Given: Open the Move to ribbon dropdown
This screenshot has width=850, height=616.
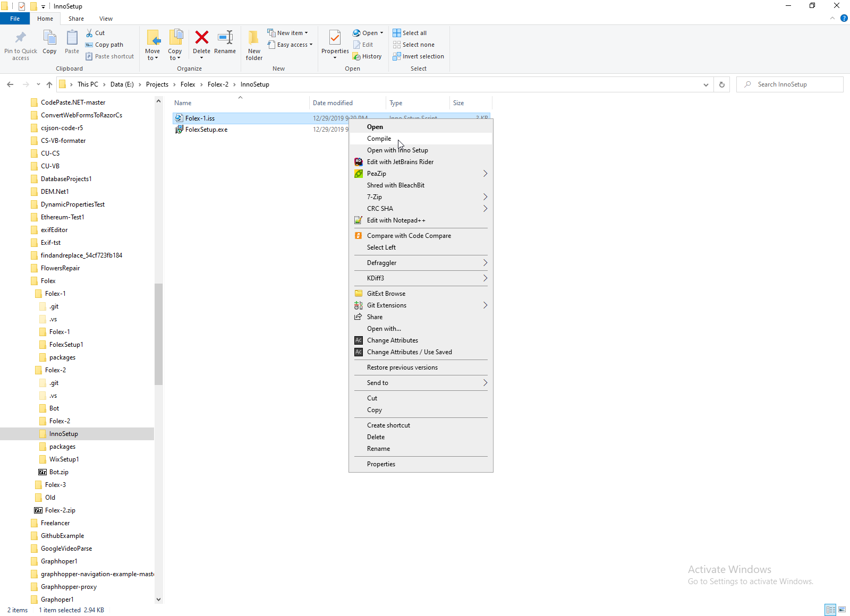Looking at the screenshot, I should [152, 45].
